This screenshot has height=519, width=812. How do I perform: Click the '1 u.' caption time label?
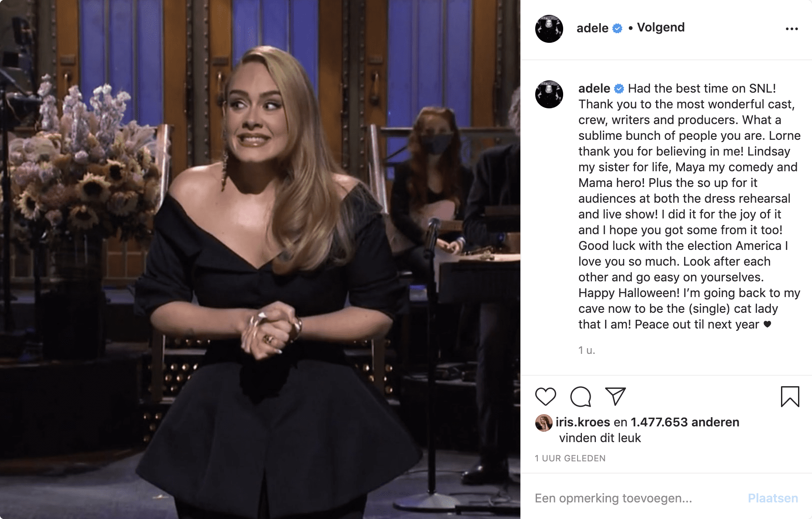pyautogui.click(x=587, y=350)
